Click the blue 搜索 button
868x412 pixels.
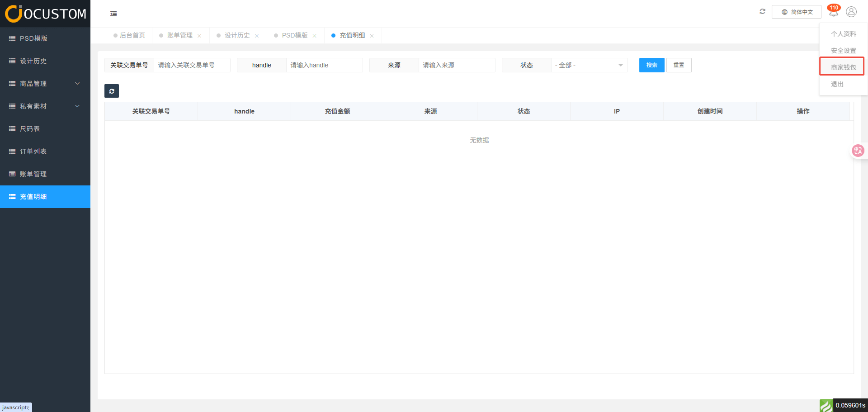coord(651,65)
